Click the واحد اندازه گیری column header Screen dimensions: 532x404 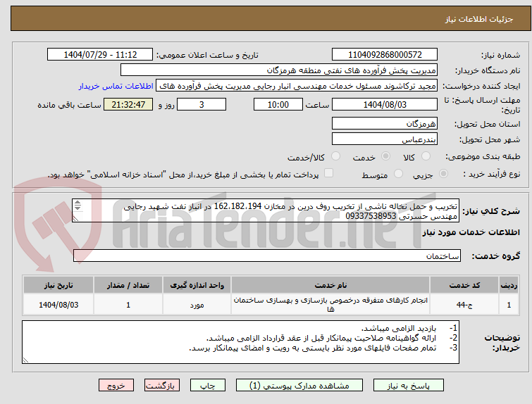[x=197, y=285]
